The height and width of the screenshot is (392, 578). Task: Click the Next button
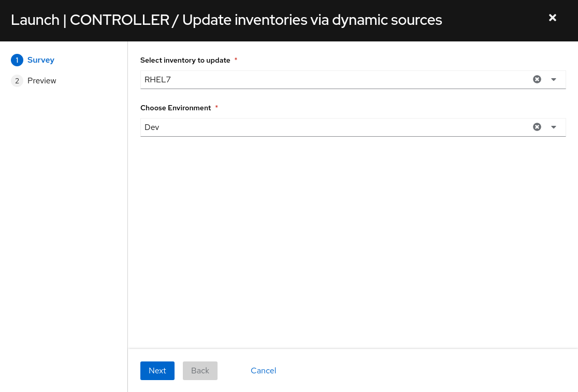pyautogui.click(x=157, y=371)
